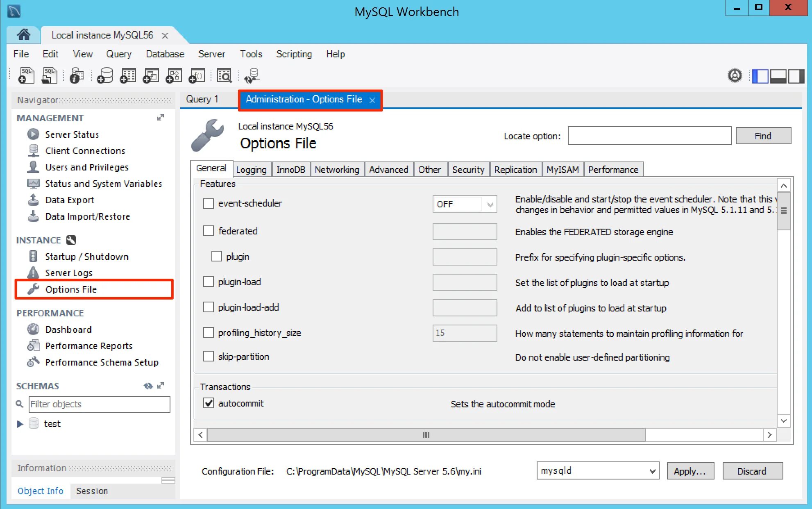Tick the skip-partition option checkbox
Screen dimensions: 812x509
point(209,357)
